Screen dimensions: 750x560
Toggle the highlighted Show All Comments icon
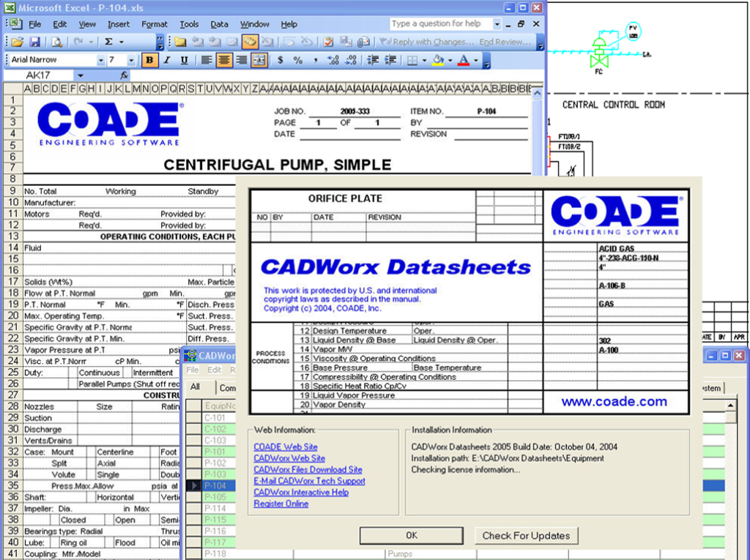pyautogui.click(x=250, y=42)
